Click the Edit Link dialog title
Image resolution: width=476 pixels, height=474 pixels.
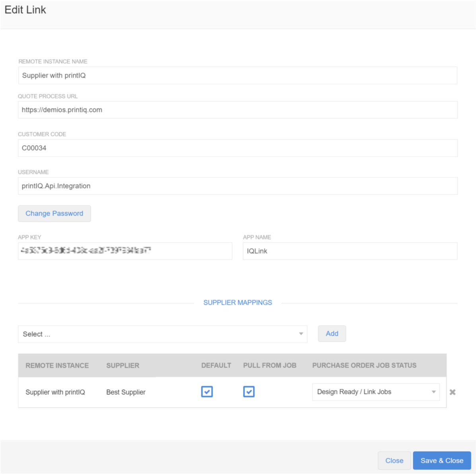tap(25, 10)
